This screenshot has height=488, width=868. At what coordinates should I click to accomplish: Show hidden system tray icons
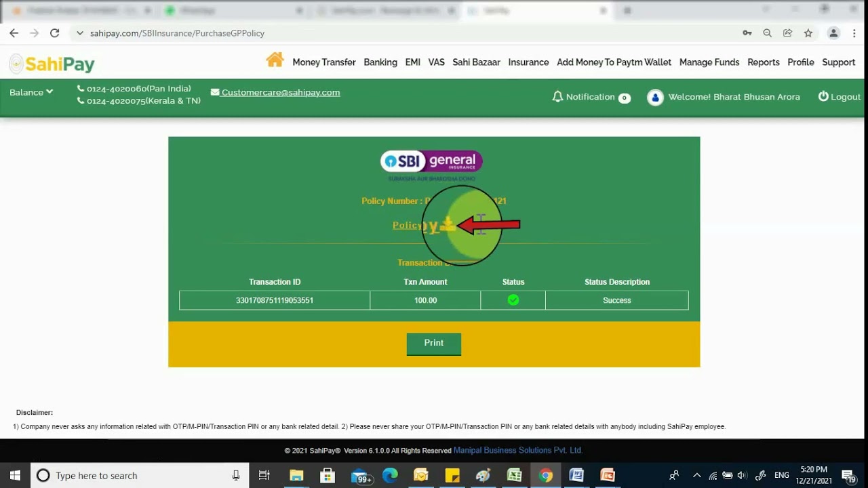(x=696, y=475)
